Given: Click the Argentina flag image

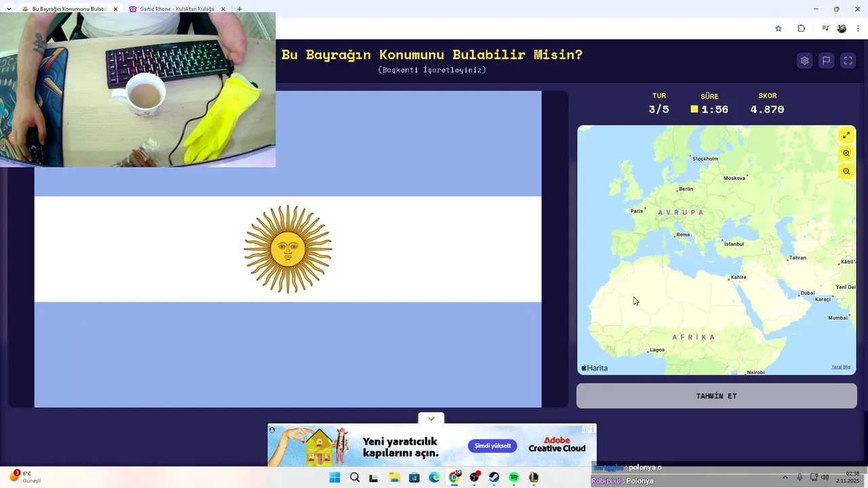Looking at the screenshot, I should [288, 249].
